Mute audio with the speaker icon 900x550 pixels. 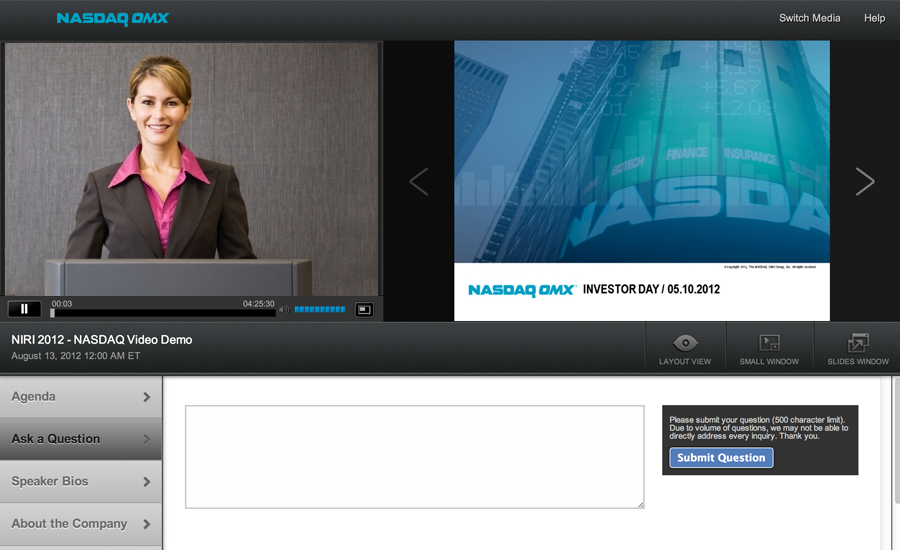tap(284, 310)
